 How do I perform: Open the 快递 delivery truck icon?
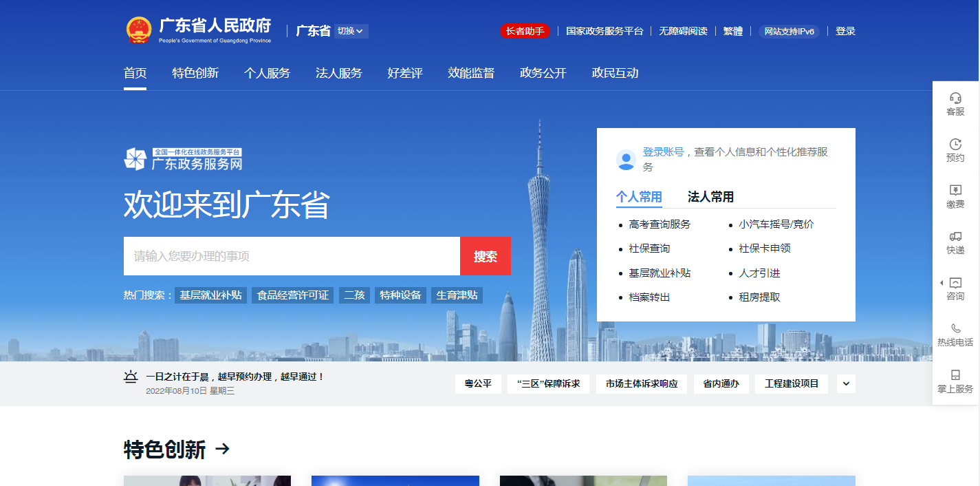point(955,236)
